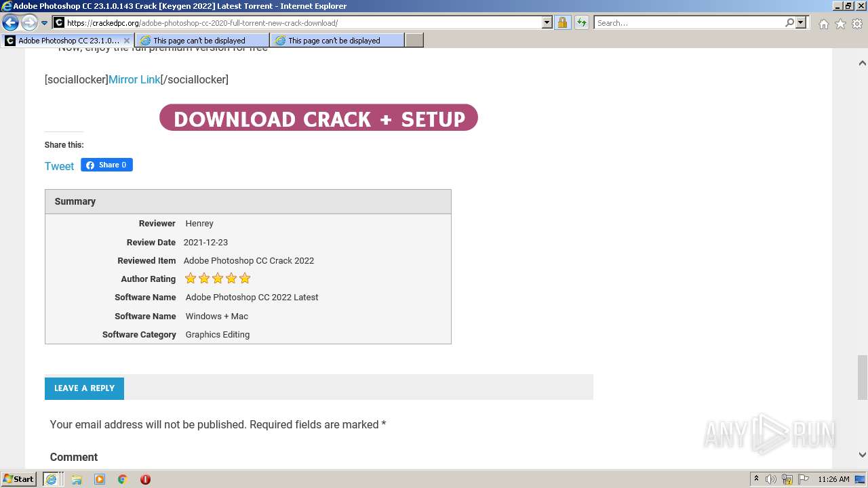This screenshot has width=868, height=488.
Task: Click the 11:26 AM system clock
Action: (833, 479)
